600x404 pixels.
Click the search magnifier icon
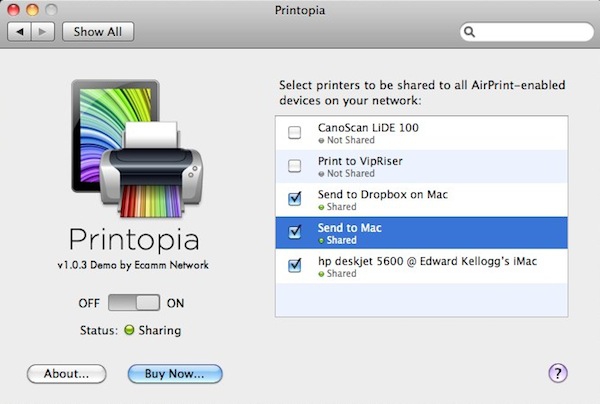click(470, 32)
